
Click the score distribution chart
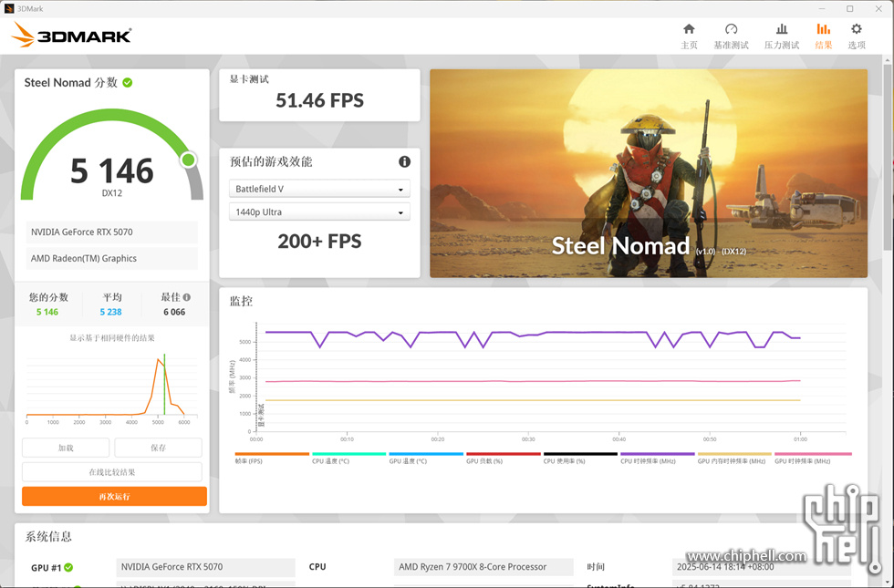pyautogui.click(x=111, y=387)
